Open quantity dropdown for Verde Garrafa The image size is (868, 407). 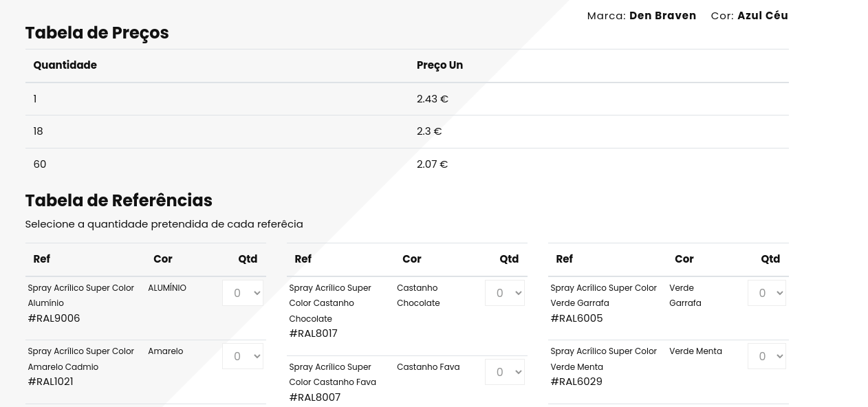766,293
